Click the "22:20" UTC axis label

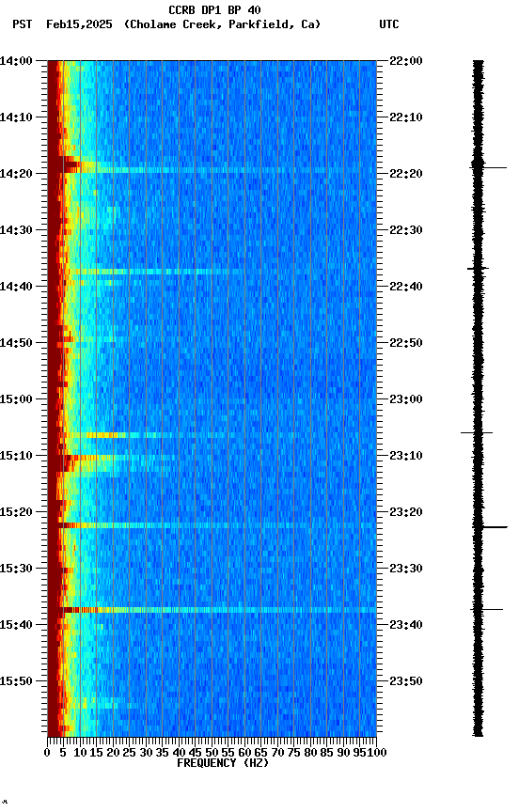(406, 174)
